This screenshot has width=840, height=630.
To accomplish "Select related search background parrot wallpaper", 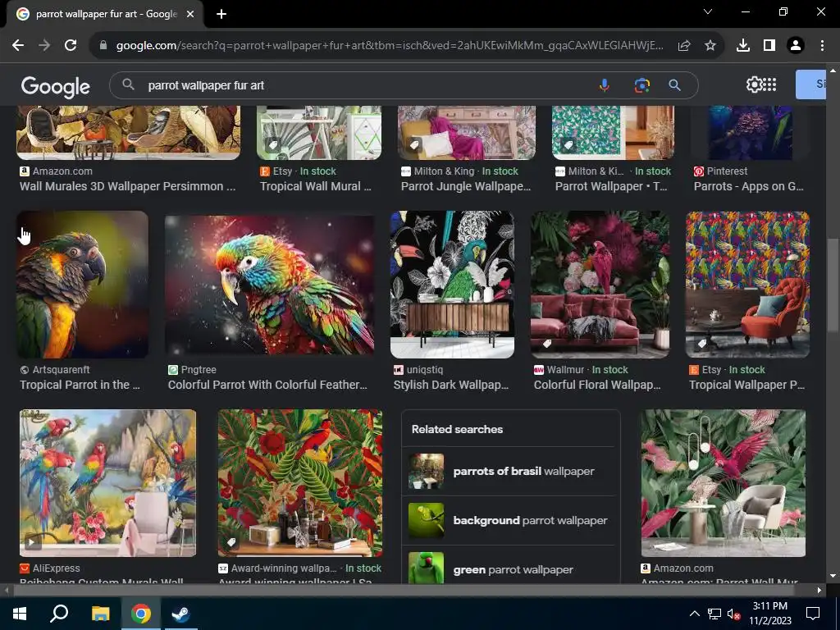I will click(x=510, y=521).
